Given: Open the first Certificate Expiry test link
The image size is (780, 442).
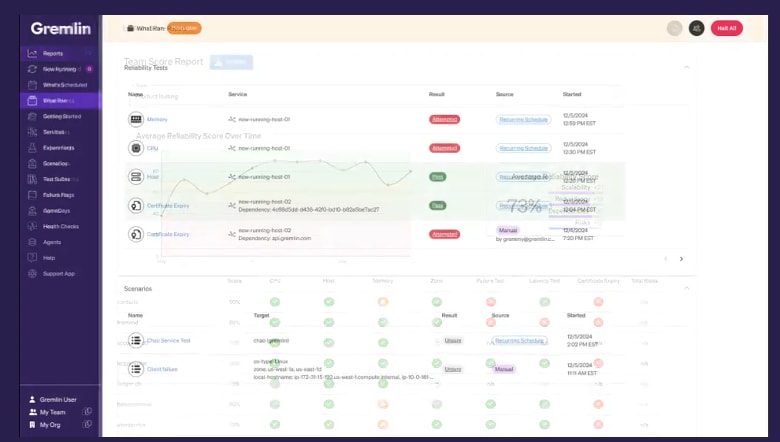Looking at the screenshot, I should tap(168, 205).
